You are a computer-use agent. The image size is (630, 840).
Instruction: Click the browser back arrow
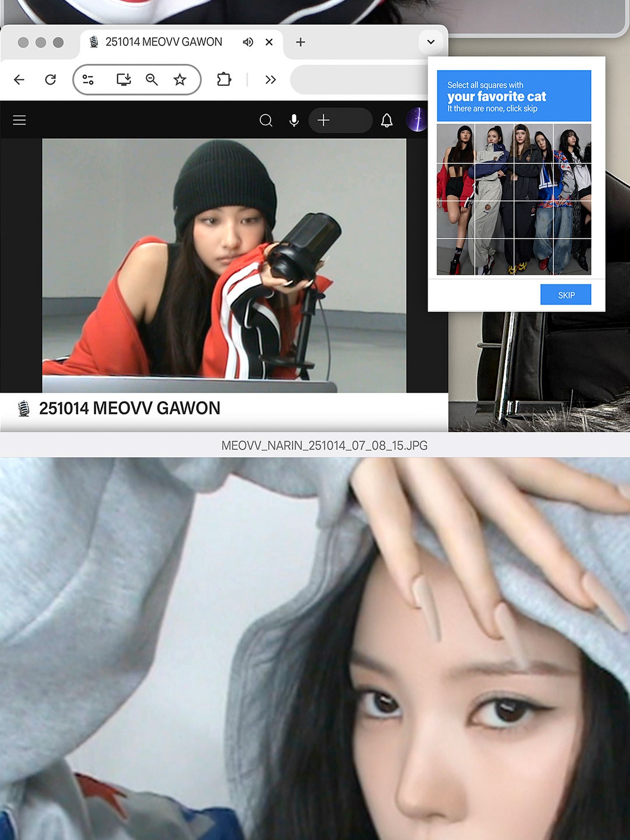19,80
